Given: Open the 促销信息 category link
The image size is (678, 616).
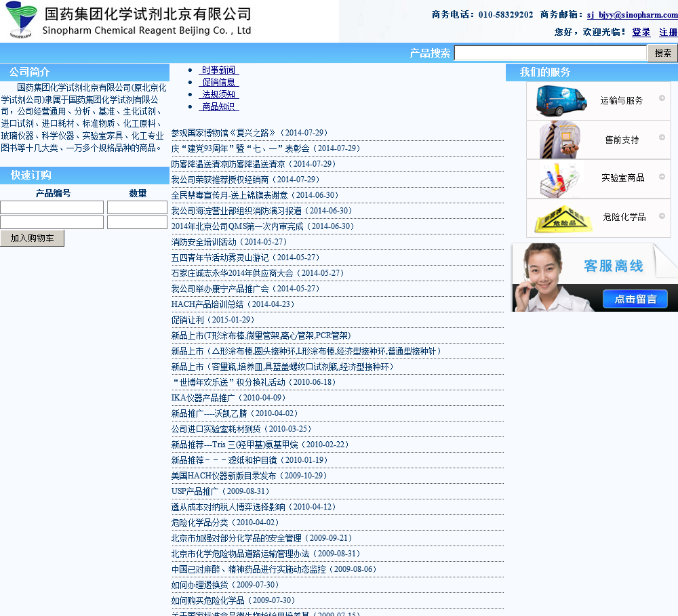Looking at the screenshot, I should [x=219, y=82].
